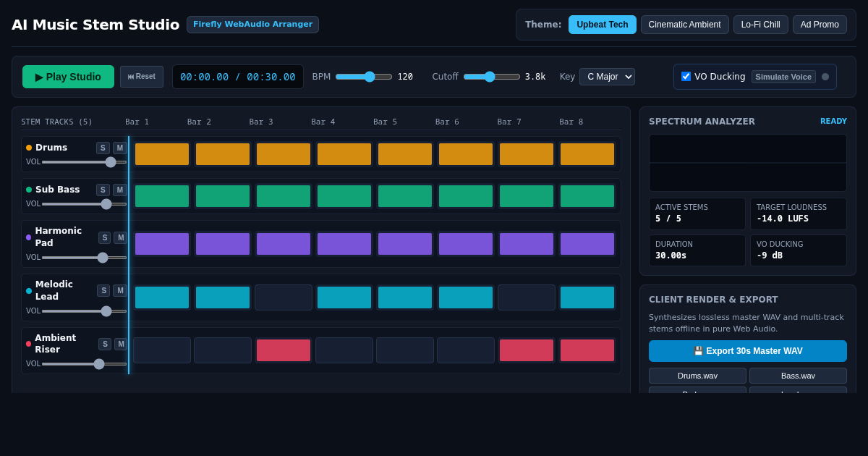Toggle Drums clip in Bar 5

(405, 154)
